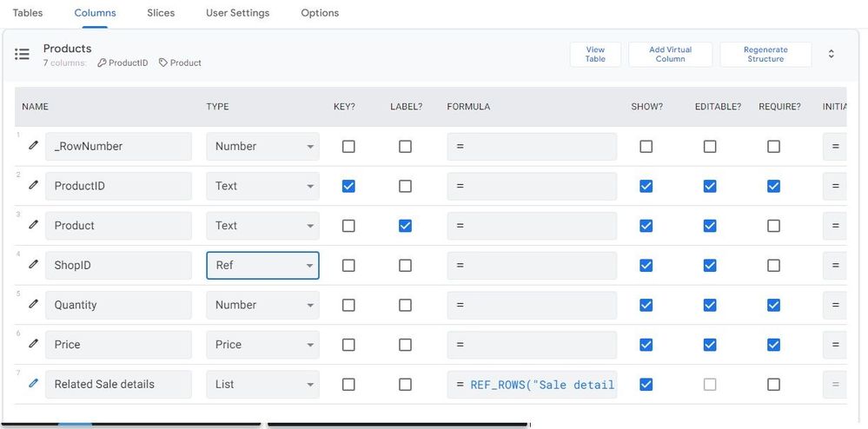Check the KEY box for Price row
Screen dimensions: 868x429
pyautogui.click(x=348, y=345)
